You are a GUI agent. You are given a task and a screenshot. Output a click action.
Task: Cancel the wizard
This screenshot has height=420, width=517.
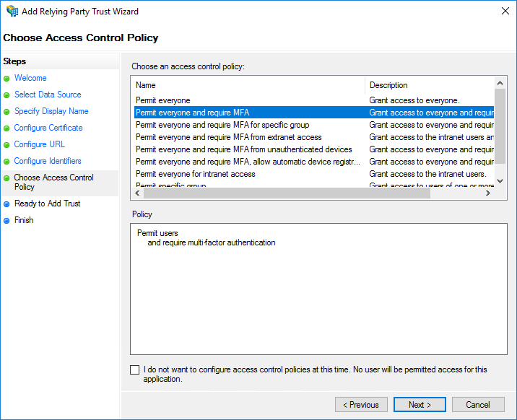478,405
